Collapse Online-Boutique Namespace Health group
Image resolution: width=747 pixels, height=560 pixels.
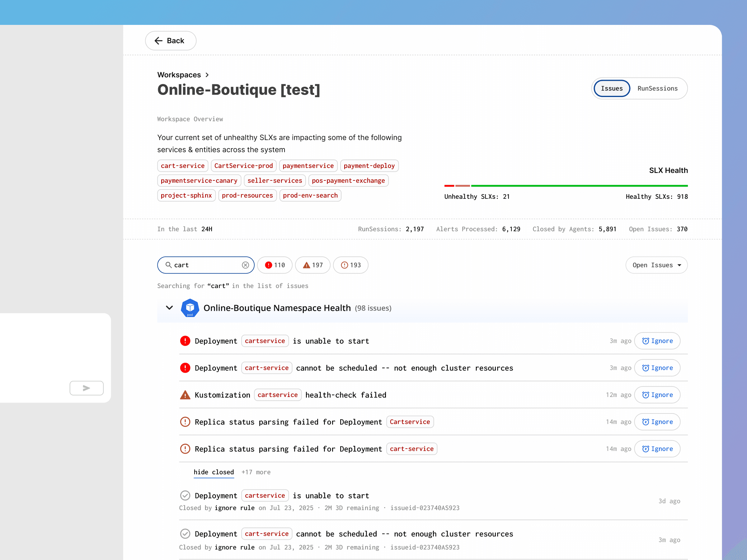170,307
